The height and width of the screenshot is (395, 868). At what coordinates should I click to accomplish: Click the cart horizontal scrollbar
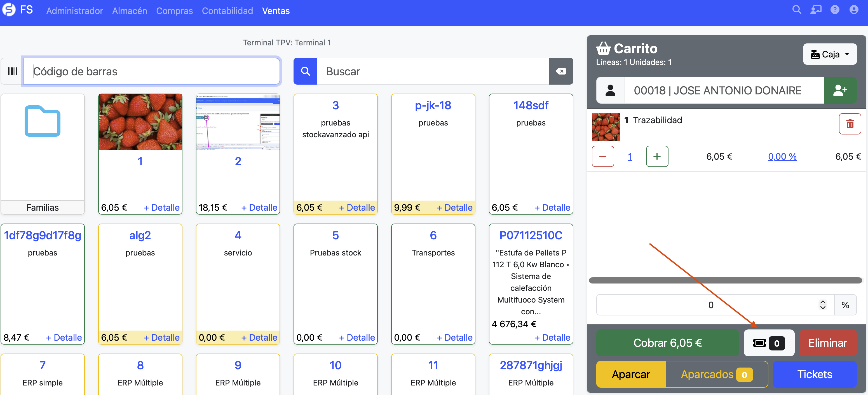tap(725, 280)
